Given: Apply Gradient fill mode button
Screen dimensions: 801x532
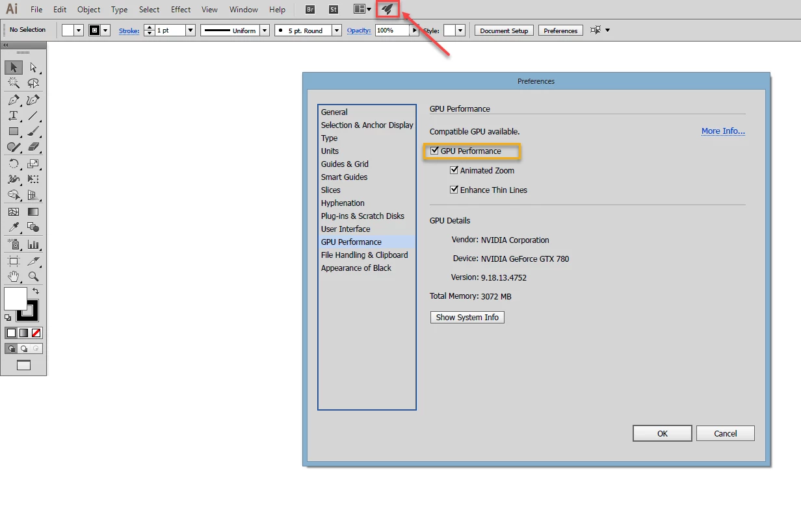Looking at the screenshot, I should click(x=23, y=333).
